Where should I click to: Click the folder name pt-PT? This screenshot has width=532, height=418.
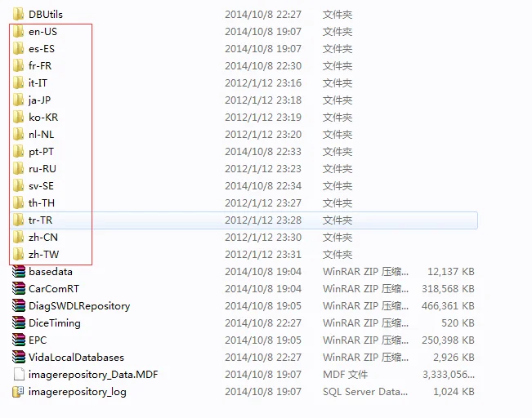click(42, 152)
